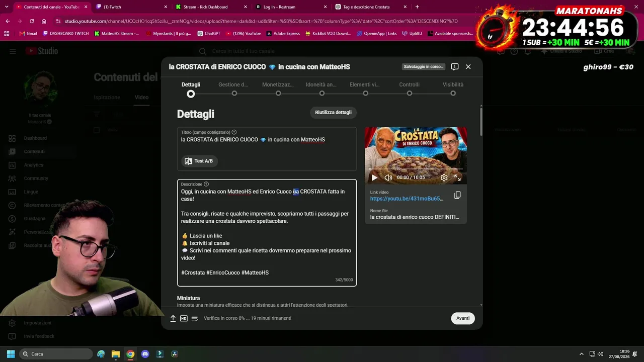Open Discord from the taskbar
This screenshot has height=362, width=644.
[145, 354]
